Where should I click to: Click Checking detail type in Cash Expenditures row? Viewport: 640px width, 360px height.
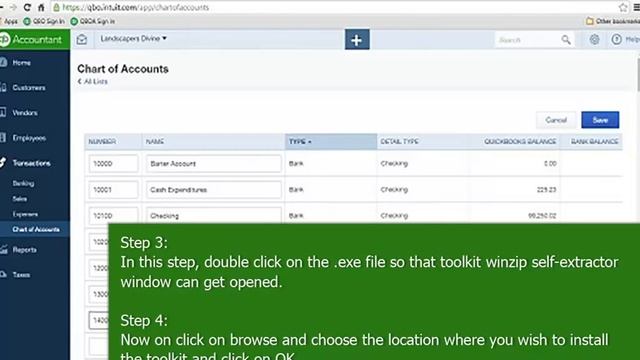click(394, 189)
